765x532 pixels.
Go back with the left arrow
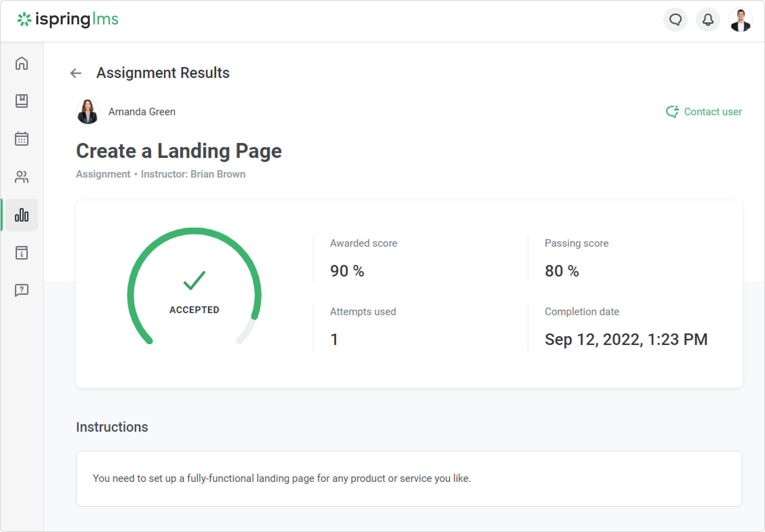[76, 73]
